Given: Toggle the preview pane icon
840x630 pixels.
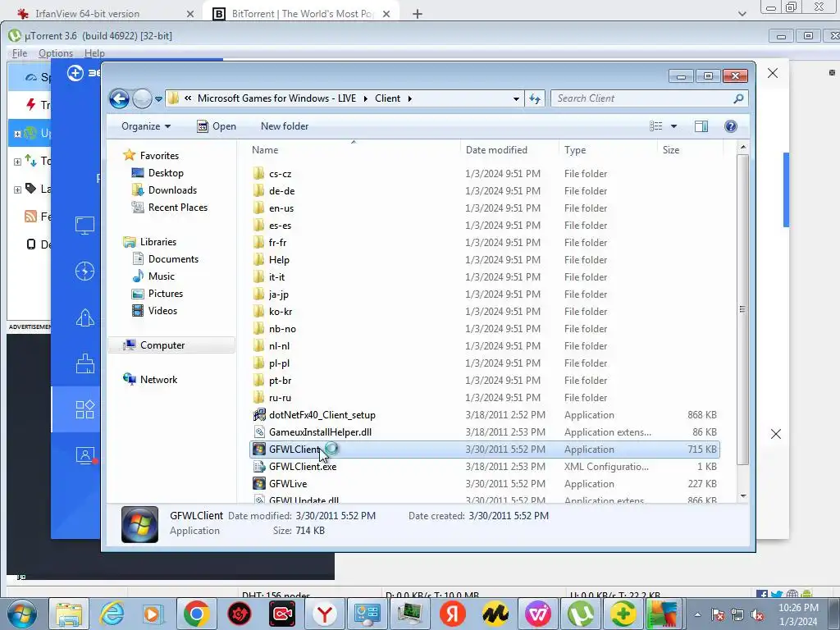Looking at the screenshot, I should (701, 126).
